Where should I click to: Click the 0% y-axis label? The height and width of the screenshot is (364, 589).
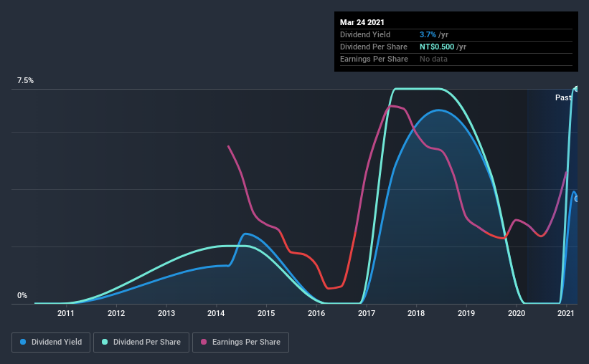tap(22, 295)
